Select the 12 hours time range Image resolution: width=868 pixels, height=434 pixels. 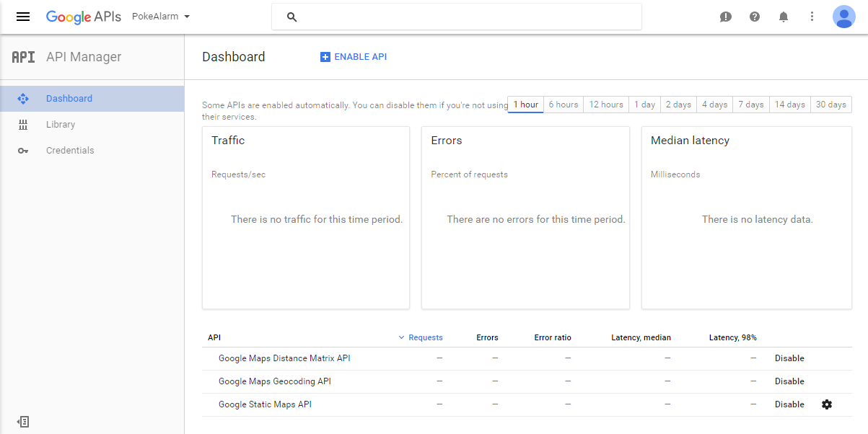(606, 105)
